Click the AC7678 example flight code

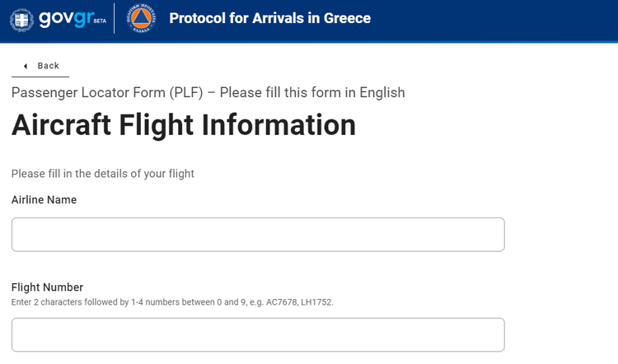pyautogui.click(x=282, y=302)
